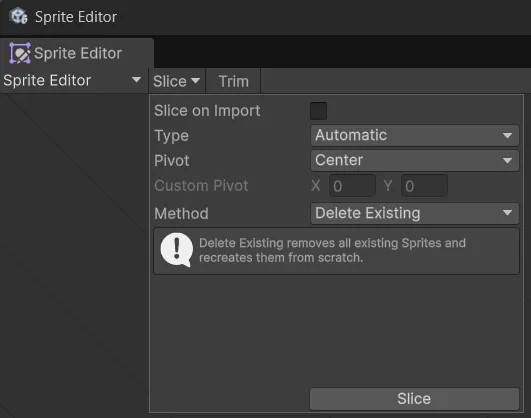Open the Pivot dropdown set to Center
Screen dimensions: 531x418
[415, 161]
